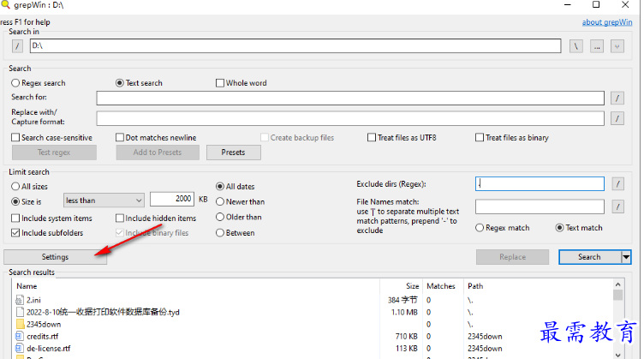This screenshot has width=644, height=359.
Task: Click the size value field showing 2000
Action: (x=172, y=200)
